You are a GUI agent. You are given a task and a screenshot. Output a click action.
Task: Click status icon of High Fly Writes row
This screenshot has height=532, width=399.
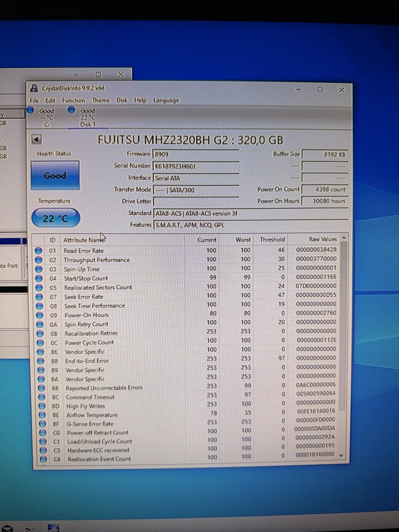pyautogui.click(x=42, y=406)
